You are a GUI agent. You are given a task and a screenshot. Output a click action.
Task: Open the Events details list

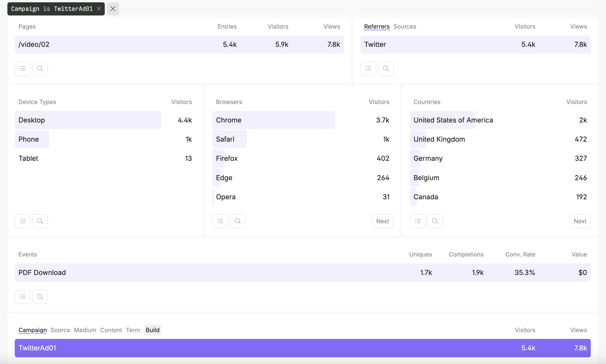pyautogui.click(x=22, y=297)
